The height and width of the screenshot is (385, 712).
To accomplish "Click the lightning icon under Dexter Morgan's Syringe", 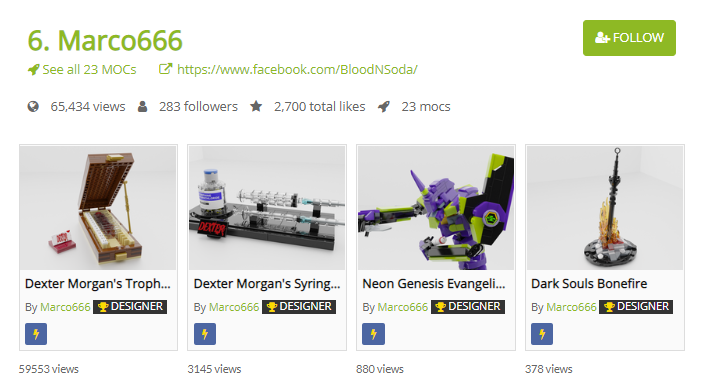I will 205,334.
